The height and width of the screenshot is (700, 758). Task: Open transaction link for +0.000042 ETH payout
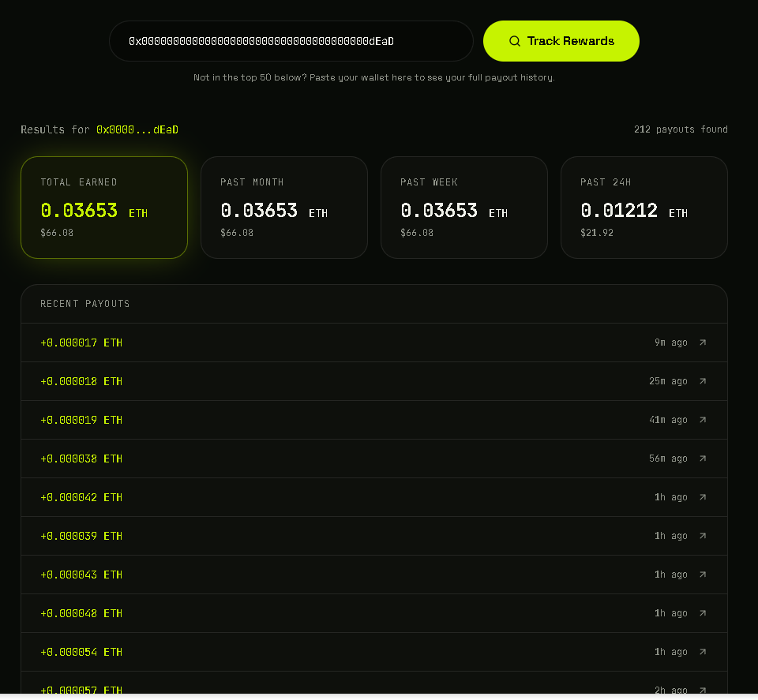click(x=703, y=497)
